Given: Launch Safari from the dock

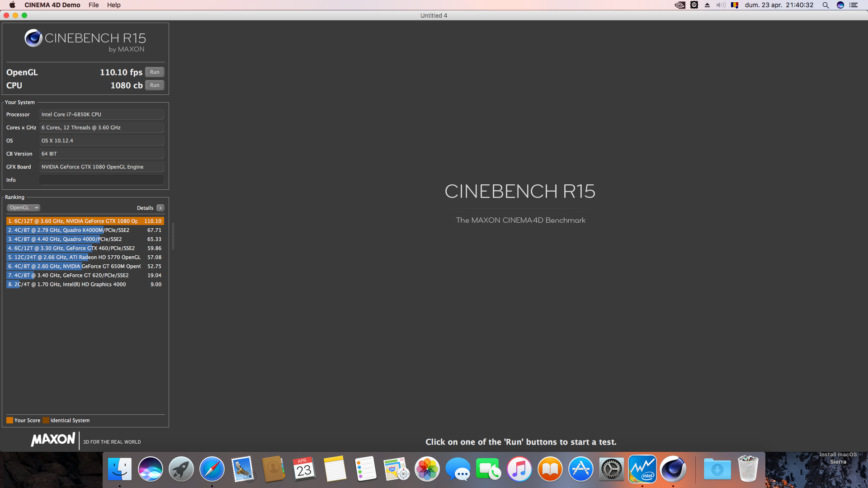Looking at the screenshot, I should pyautogui.click(x=212, y=469).
